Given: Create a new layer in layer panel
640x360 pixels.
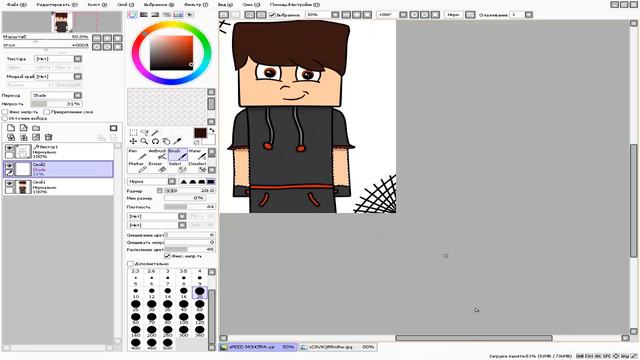Looking at the screenshot, I should click(11, 128).
